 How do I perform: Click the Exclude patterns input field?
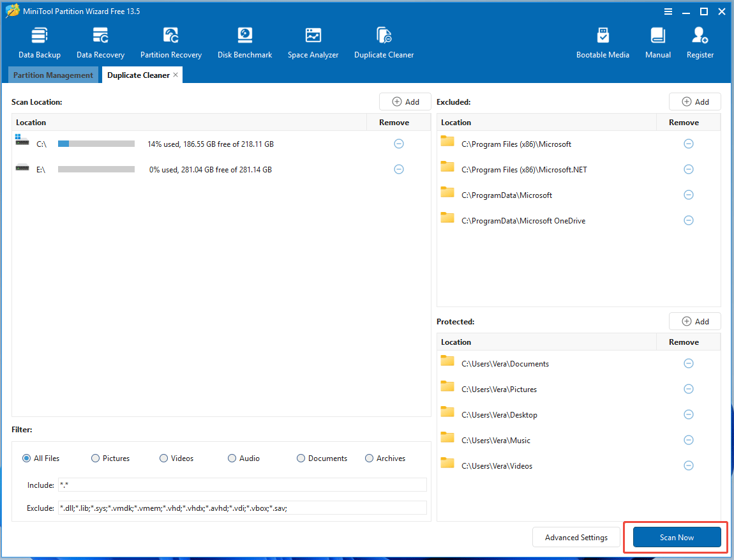click(243, 508)
